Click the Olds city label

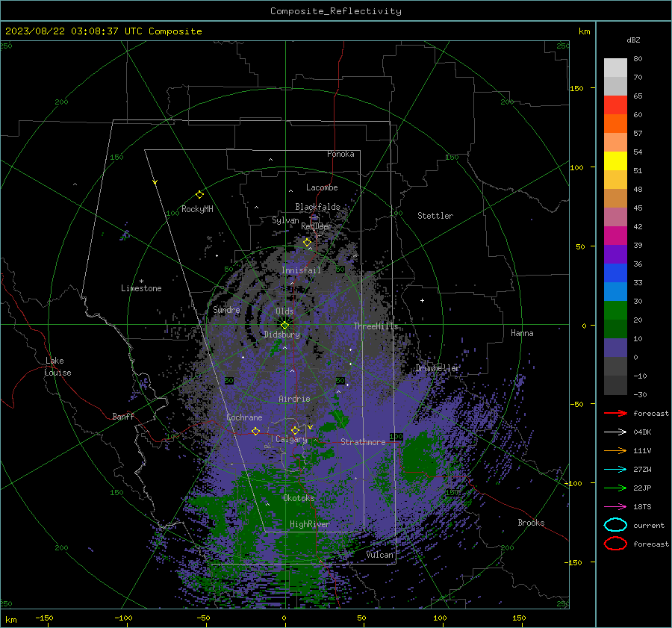(x=284, y=311)
